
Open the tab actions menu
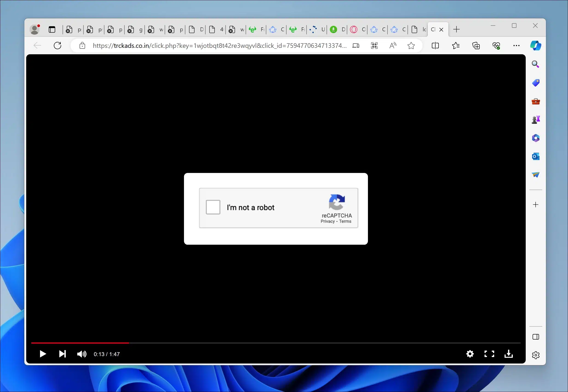coord(52,29)
